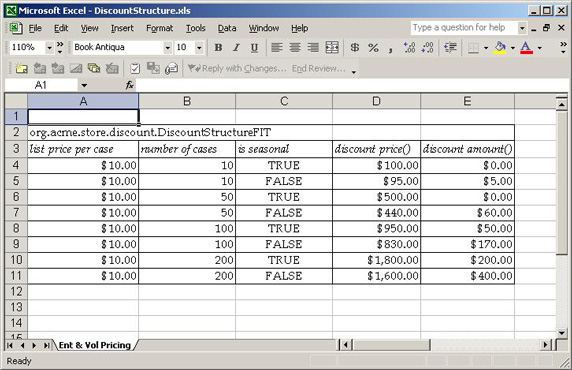Image resolution: width=572 pixels, height=370 pixels.
Task: Click the Insert Function fx icon
Action: pos(130,85)
